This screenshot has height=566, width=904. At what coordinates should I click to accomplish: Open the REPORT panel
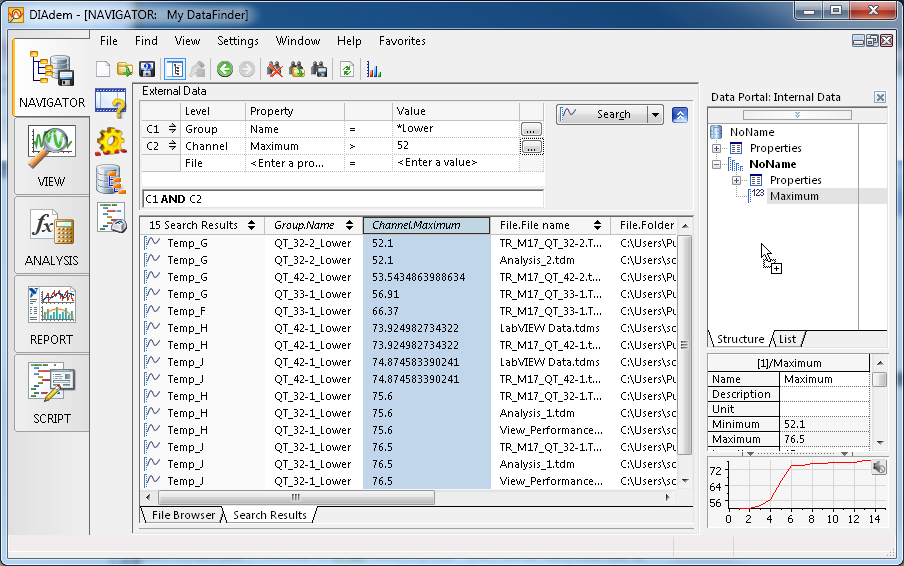coord(51,315)
